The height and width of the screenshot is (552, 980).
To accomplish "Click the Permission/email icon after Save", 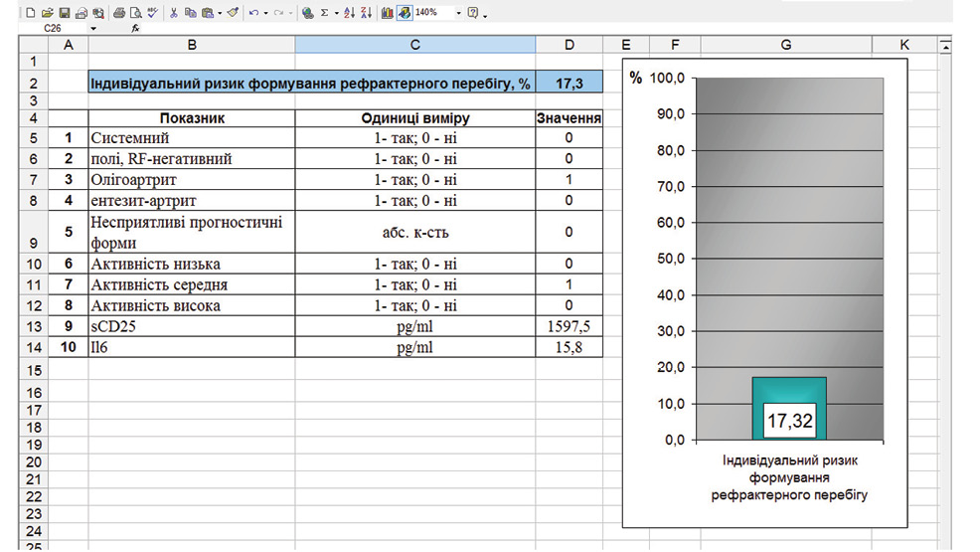I will pyautogui.click(x=82, y=13).
